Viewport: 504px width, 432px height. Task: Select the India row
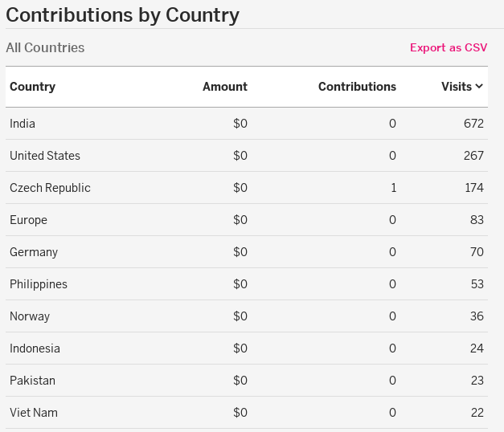click(23, 124)
